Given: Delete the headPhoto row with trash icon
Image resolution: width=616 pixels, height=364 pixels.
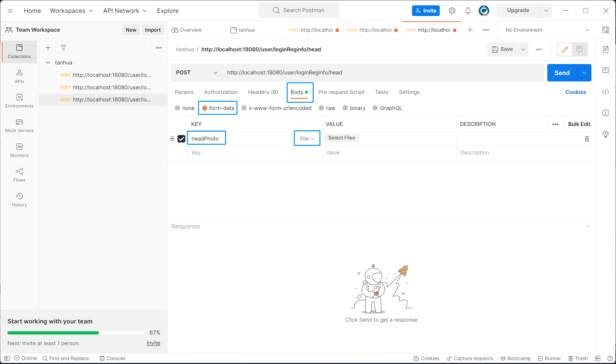Looking at the screenshot, I should point(587,139).
